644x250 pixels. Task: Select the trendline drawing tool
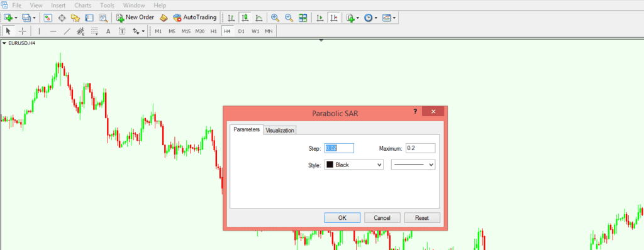[67, 31]
